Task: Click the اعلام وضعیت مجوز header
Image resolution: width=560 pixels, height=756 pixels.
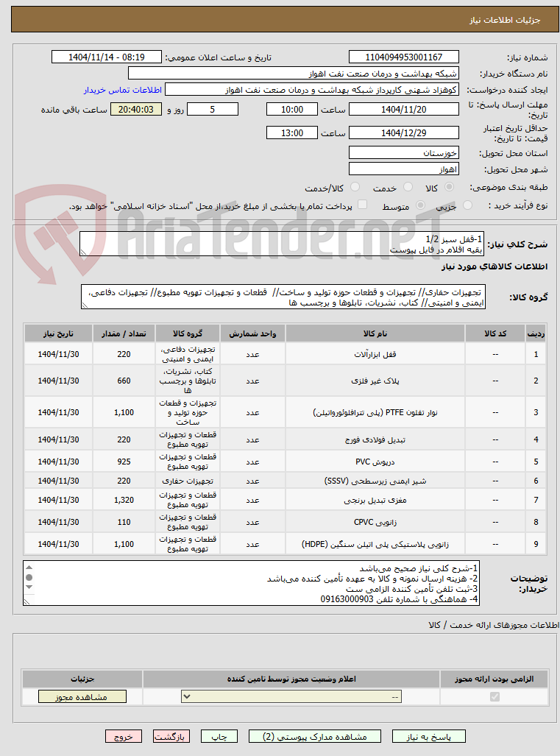Action: 291,679
